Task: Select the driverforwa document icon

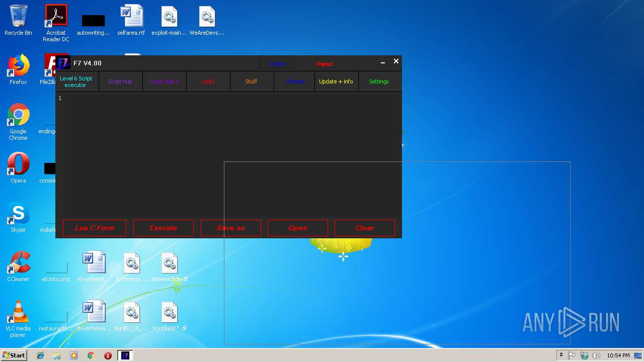Action: click(94, 316)
